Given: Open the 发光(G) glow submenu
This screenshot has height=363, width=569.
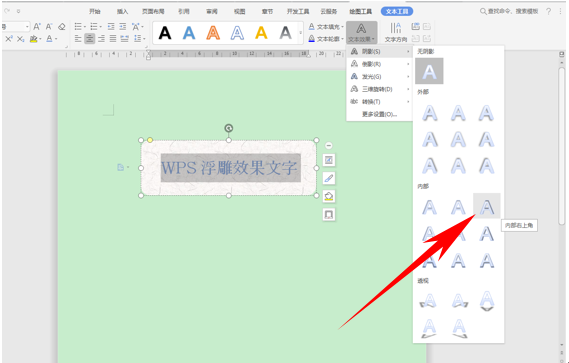Looking at the screenshot, I should [x=380, y=77].
